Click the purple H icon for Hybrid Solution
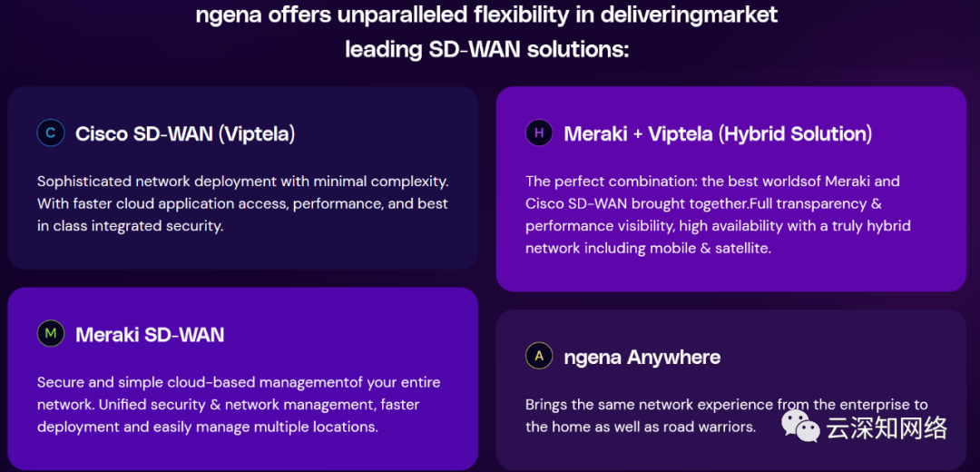This screenshot has height=472, width=980. pyautogui.click(x=539, y=133)
